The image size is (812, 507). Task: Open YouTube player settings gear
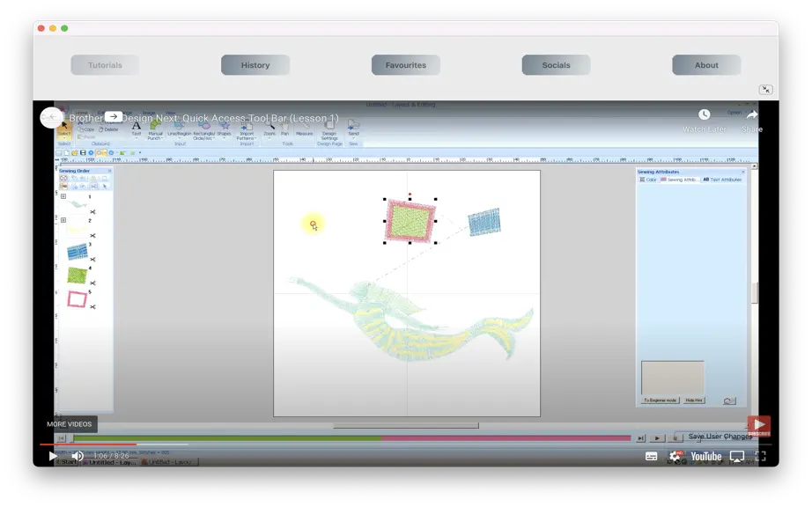(x=675, y=456)
